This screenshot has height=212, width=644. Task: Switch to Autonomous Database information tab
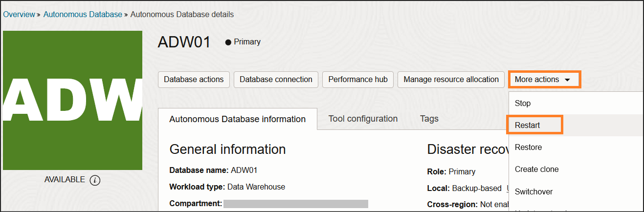(237, 119)
